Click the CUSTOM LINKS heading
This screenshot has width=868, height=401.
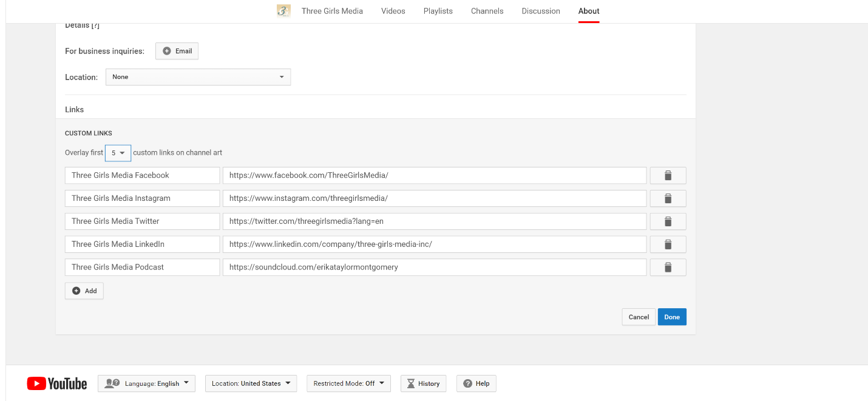point(89,133)
